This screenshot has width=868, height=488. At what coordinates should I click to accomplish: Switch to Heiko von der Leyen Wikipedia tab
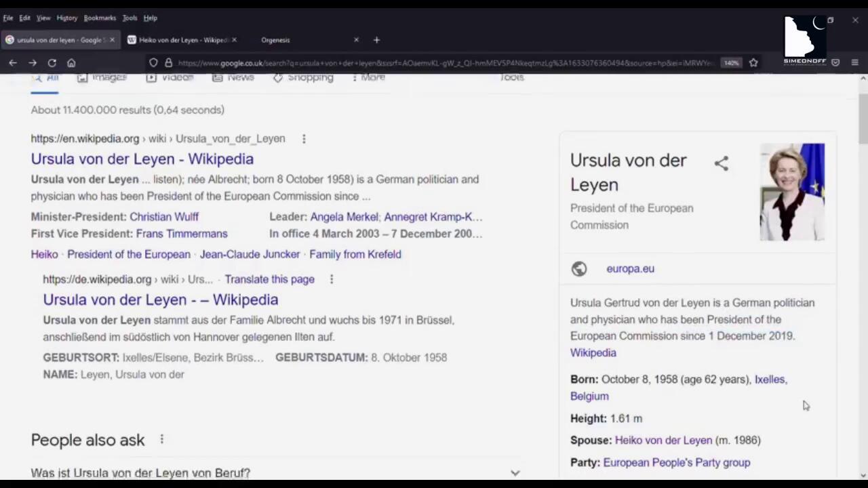[182, 40]
